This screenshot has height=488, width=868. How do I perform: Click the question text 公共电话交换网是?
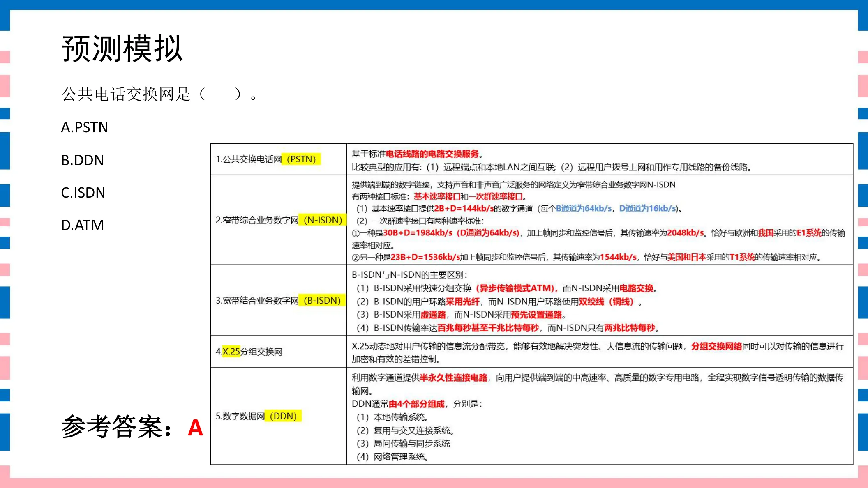[x=126, y=94]
